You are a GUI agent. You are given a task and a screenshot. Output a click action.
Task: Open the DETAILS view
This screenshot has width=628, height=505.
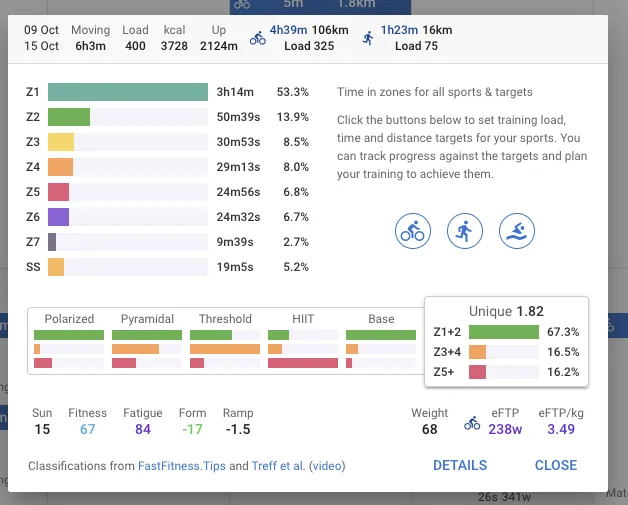459,465
